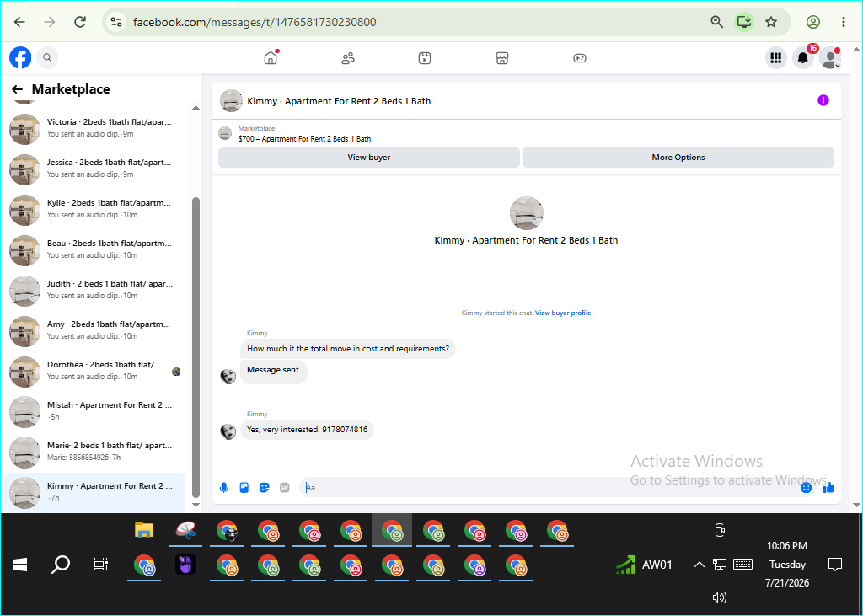Image resolution: width=863 pixels, height=616 pixels.
Task: Open the Facebook menu grid icon
Action: click(776, 58)
